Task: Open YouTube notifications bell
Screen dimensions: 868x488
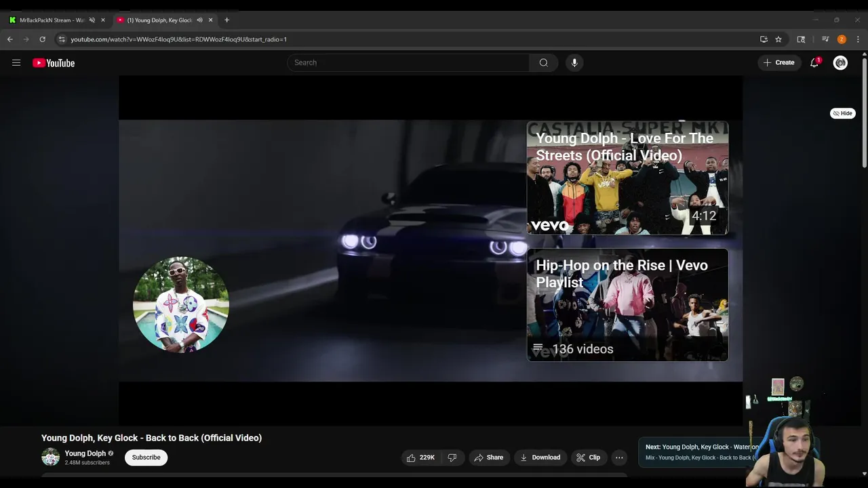Action: click(x=814, y=62)
